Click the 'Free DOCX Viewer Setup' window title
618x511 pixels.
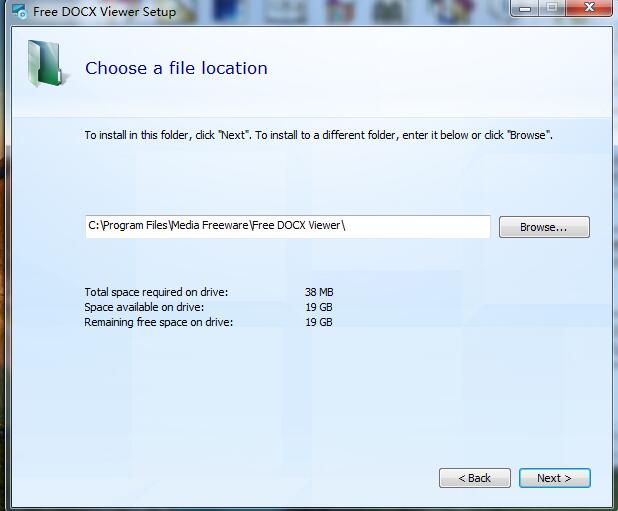coord(104,12)
